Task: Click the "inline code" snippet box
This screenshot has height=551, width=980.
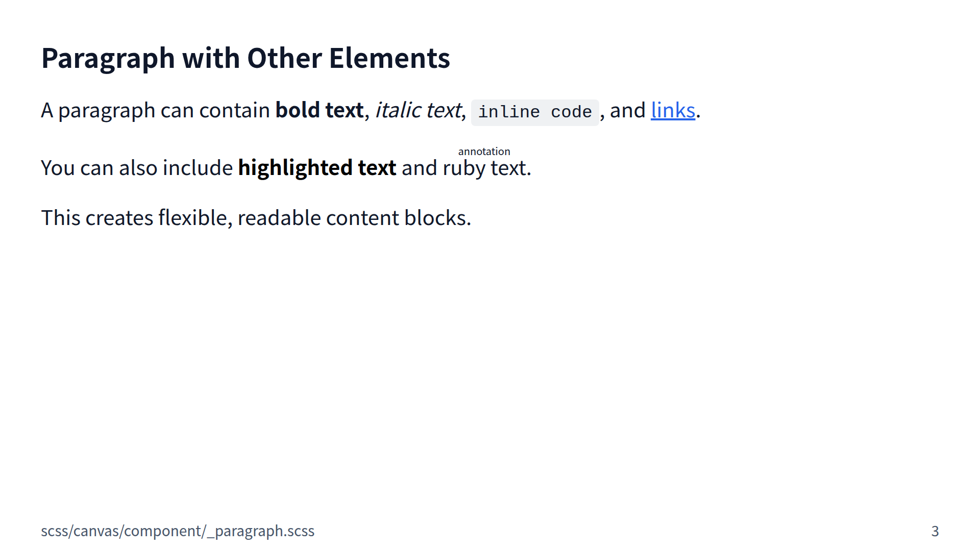Action: pos(534,112)
